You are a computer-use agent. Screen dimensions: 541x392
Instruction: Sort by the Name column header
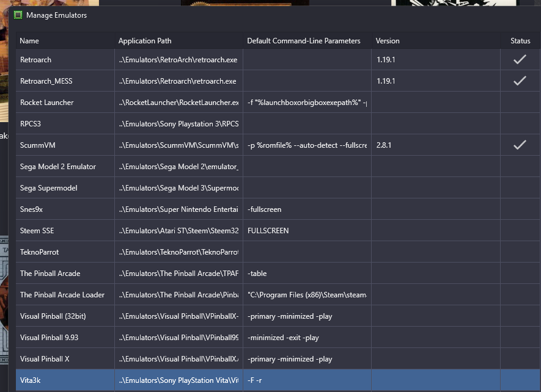29,41
